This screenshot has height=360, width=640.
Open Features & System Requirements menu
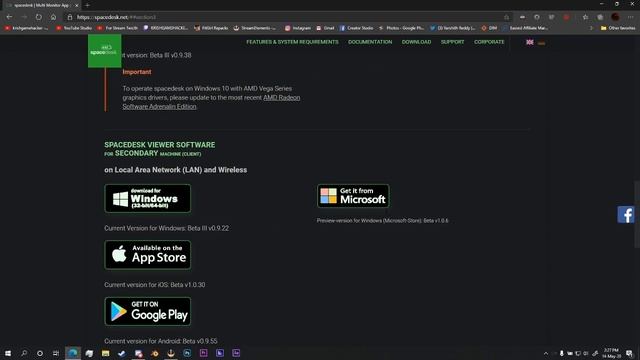[x=292, y=42]
